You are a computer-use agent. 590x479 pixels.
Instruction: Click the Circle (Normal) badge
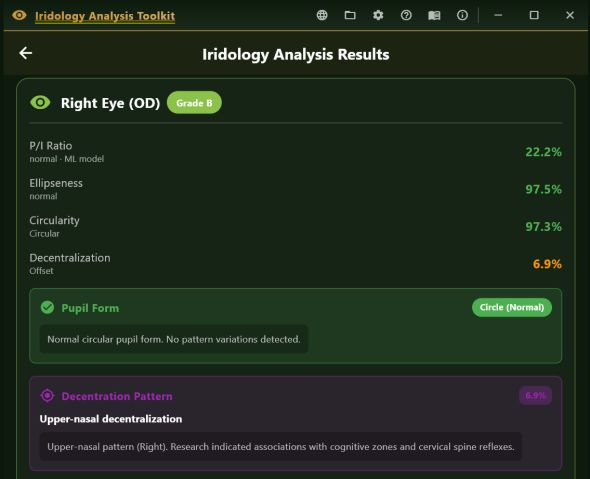click(512, 307)
